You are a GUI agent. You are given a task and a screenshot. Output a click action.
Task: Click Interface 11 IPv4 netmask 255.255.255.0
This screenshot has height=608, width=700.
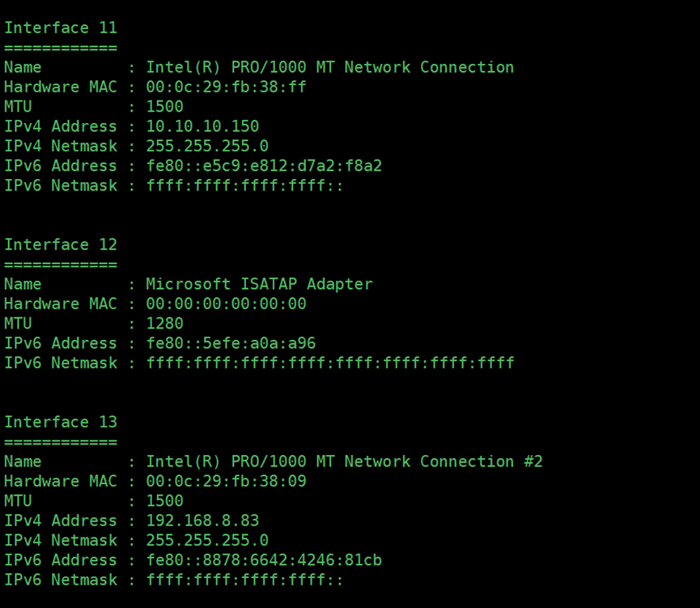(x=208, y=146)
